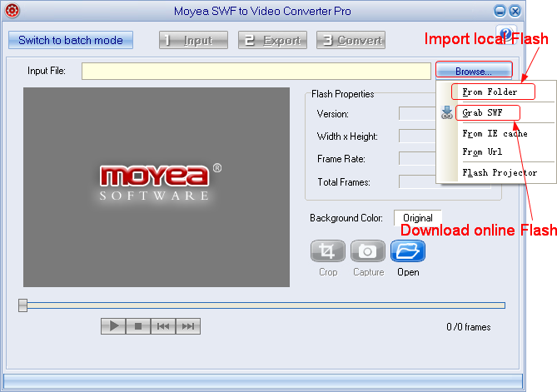
Task: Jump to next frame button
Action: pos(188,326)
